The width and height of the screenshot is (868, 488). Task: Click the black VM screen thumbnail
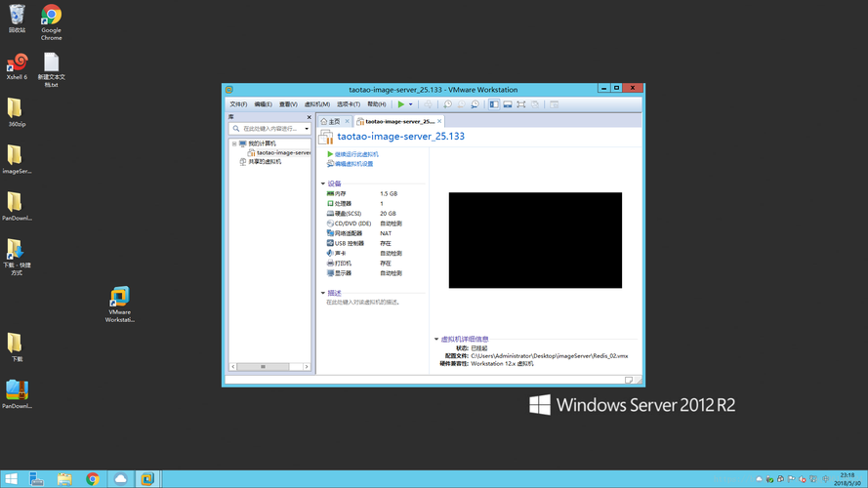pos(535,240)
